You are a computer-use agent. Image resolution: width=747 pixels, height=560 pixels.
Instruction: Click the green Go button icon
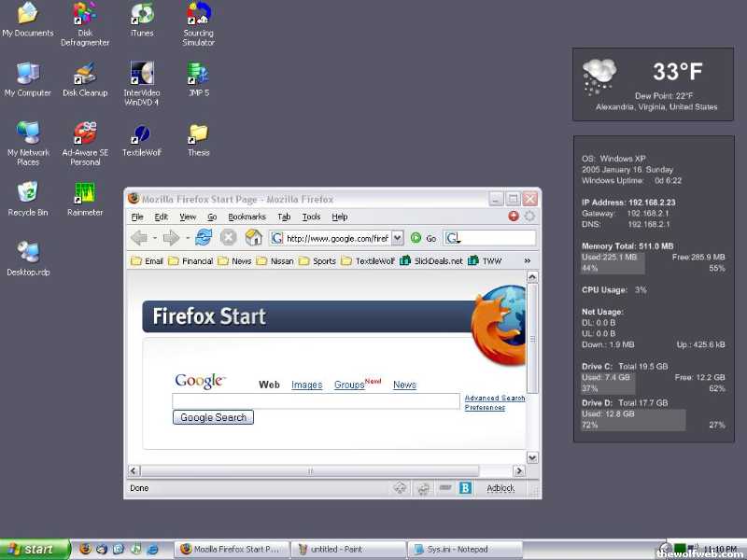pyautogui.click(x=416, y=238)
